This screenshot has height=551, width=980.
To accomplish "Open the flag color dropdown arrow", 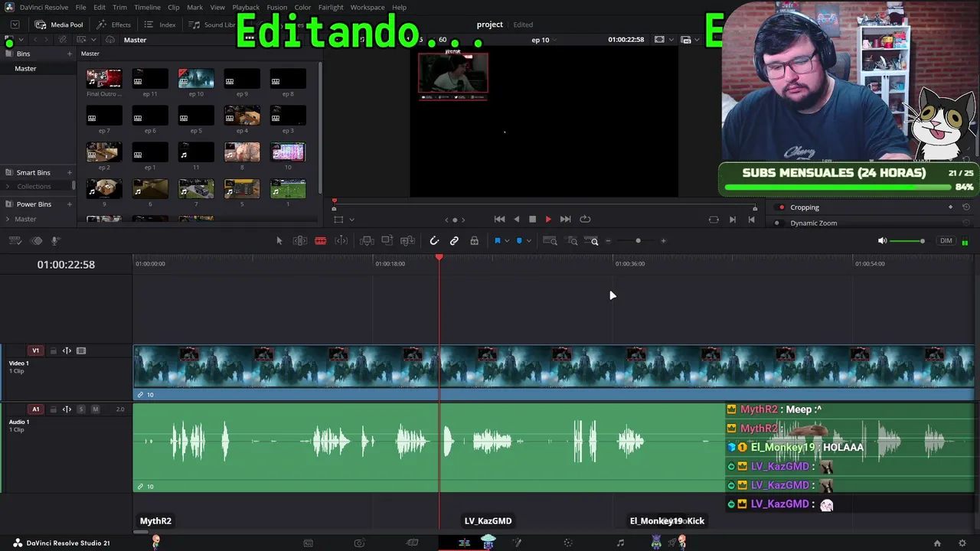I will click(x=506, y=241).
